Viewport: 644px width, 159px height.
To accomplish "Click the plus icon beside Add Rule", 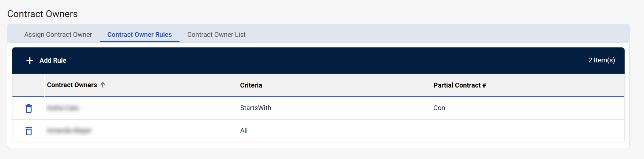I will coord(30,61).
